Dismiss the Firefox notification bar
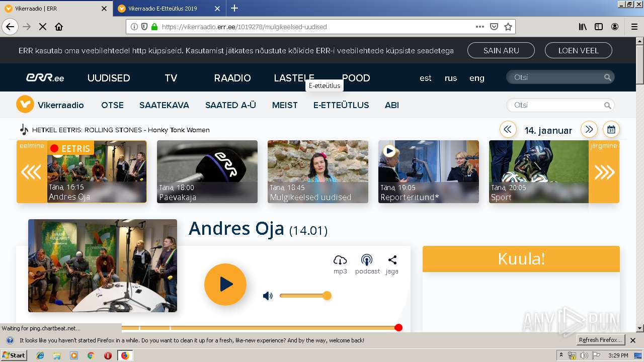The height and width of the screenshot is (362, 644). tap(633, 340)
